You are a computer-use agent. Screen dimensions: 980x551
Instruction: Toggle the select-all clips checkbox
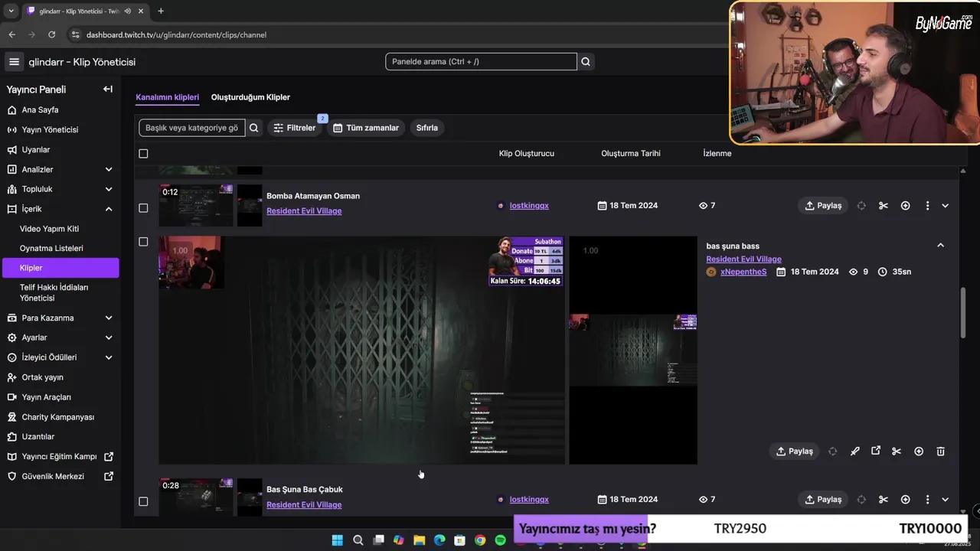point(143,154)
